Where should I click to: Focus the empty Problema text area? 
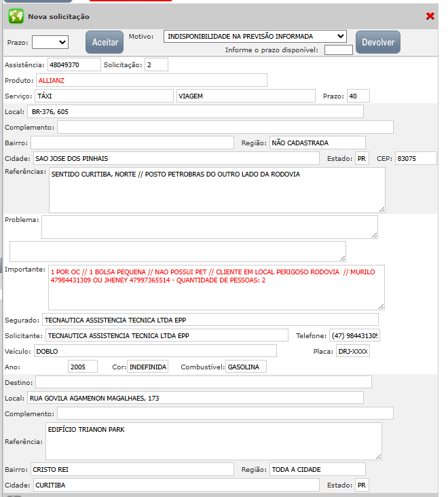coord(210,227)
